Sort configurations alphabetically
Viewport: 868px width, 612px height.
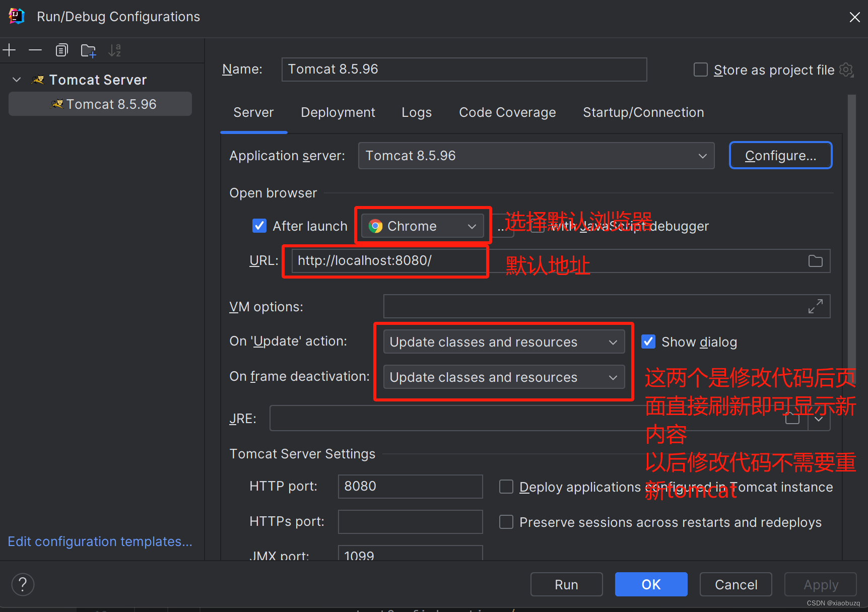click(x=114, y=50)
